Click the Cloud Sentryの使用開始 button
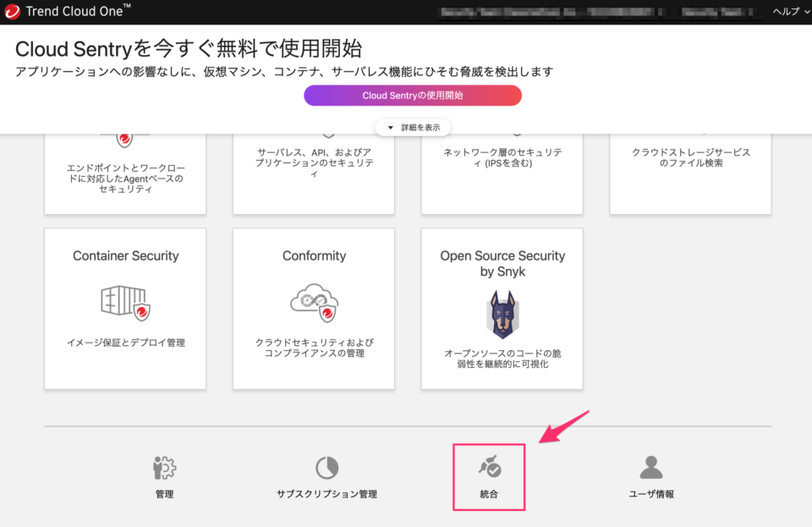Image resolution: width=812 pixels, height=527 pixels. coord(412,95)
